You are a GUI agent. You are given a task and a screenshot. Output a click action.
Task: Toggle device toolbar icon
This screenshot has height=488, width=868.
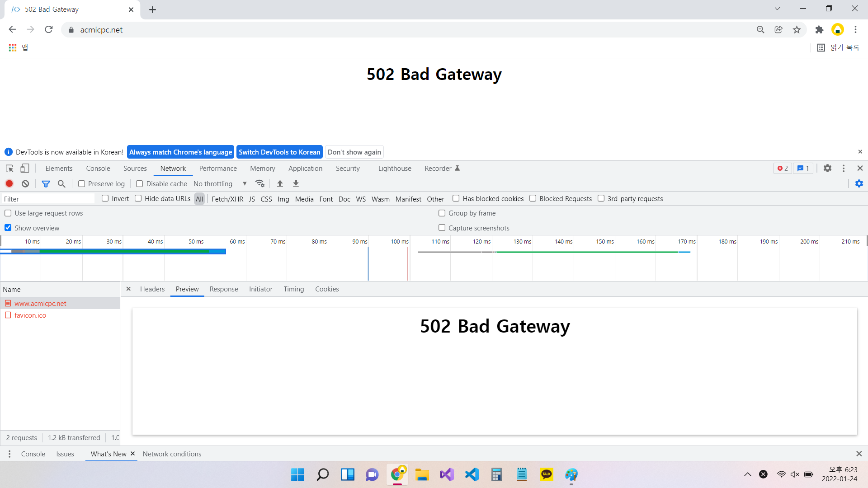(x=25, y=168)
